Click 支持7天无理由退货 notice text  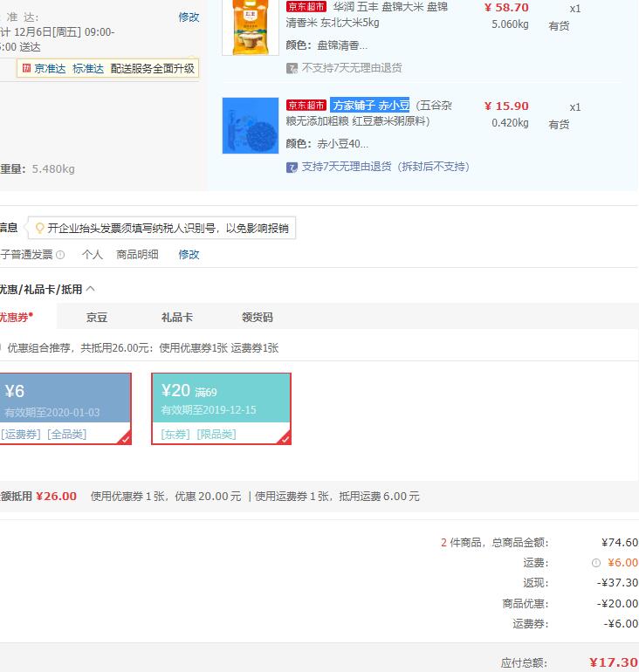tap(385, 167)
